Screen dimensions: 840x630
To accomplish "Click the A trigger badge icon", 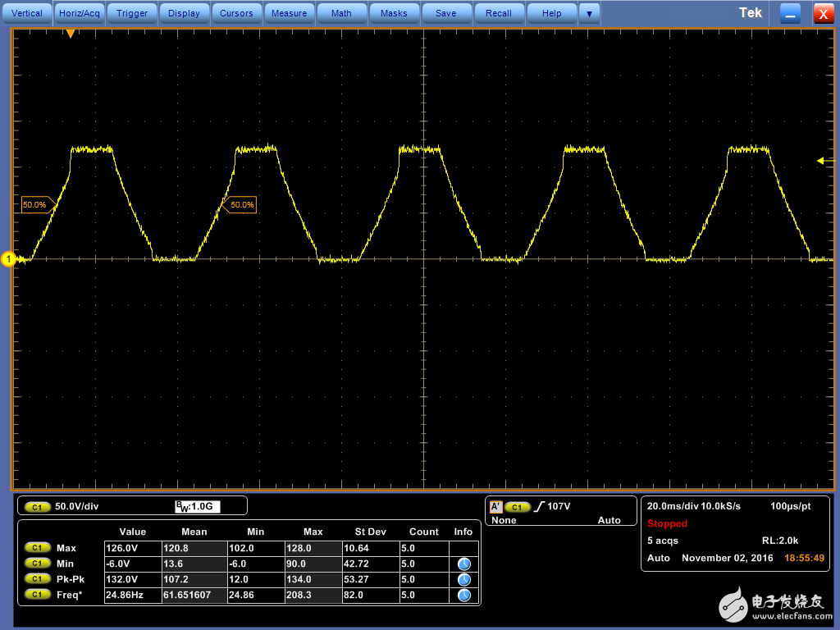I will [495, 507].
